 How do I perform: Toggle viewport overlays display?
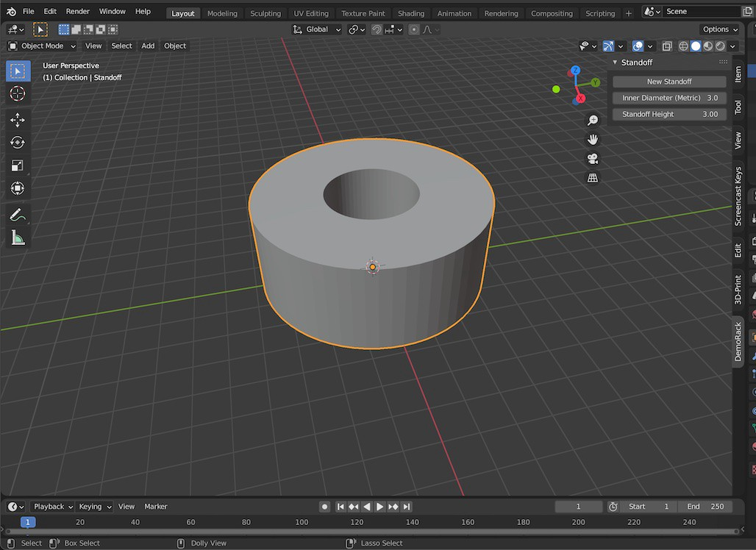tap(638, 46)
